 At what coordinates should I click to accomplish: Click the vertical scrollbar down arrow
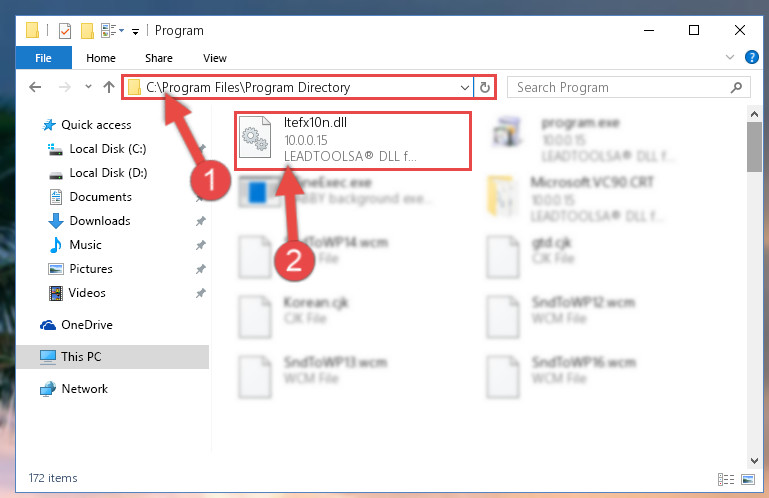754,461
